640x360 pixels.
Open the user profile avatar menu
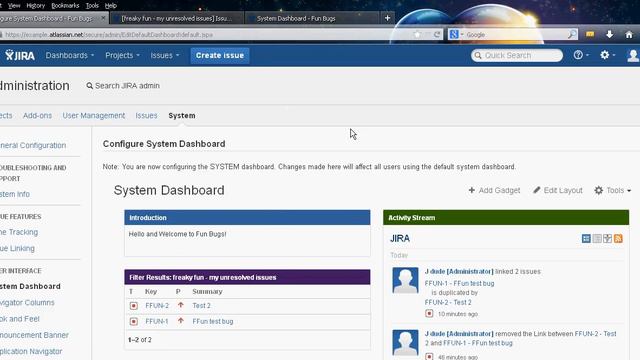(633, 55)
